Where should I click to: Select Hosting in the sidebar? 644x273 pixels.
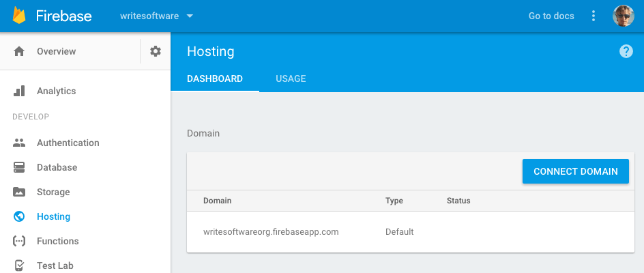[x=53, y=216]
